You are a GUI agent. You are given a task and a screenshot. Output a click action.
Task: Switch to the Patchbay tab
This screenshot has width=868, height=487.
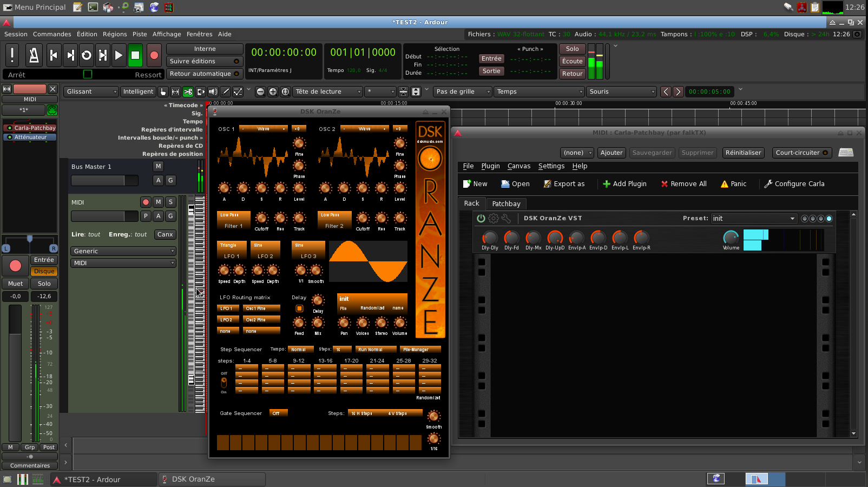(x=506, y=204)
